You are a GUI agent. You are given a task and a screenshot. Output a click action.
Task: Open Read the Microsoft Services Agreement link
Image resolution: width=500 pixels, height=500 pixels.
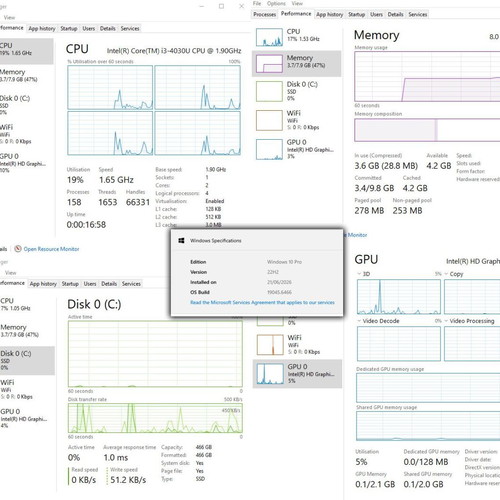tap(262, 302)
